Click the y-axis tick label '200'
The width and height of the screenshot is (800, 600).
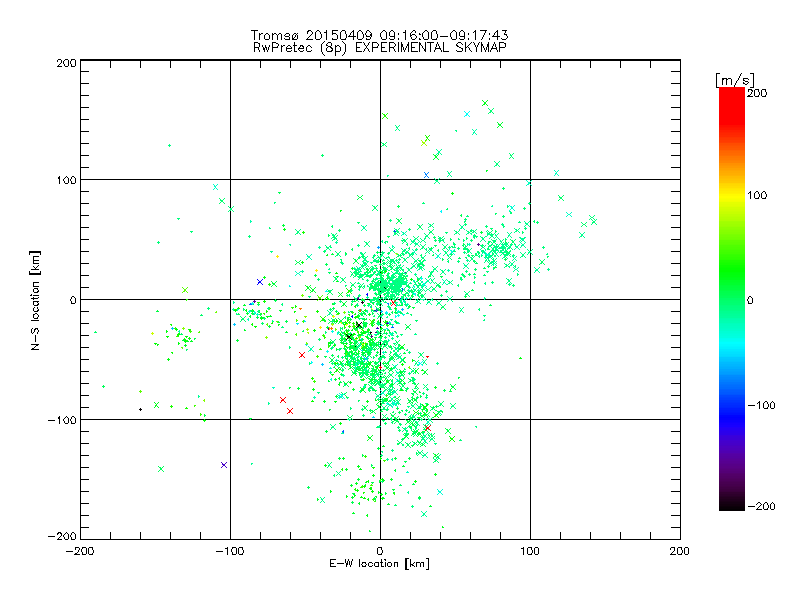click(67, 63)
